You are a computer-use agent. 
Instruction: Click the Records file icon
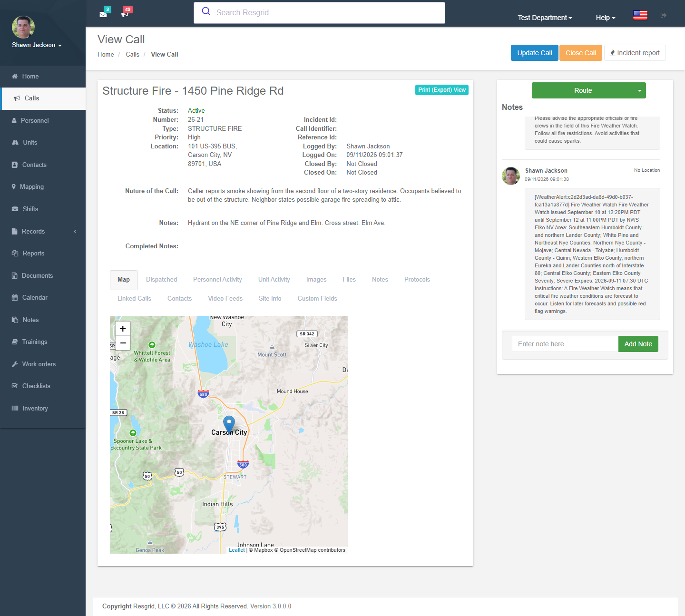pyautogui.click(x=14, y=232)
